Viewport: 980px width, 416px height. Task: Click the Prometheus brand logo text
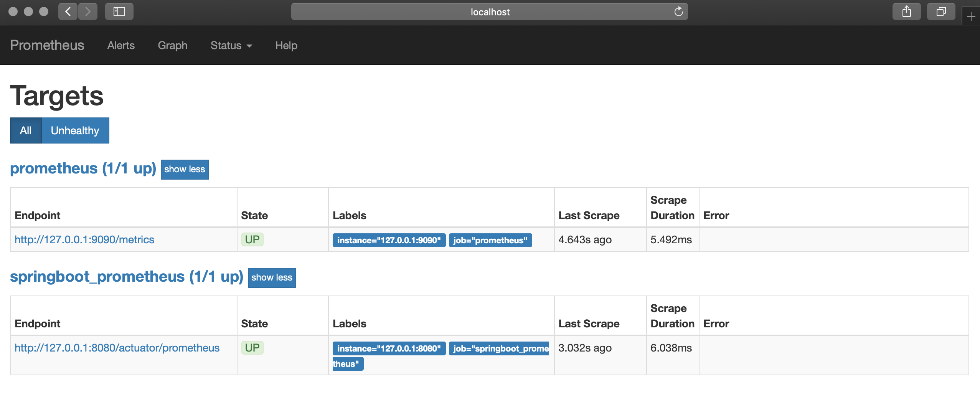click(47, 45)
